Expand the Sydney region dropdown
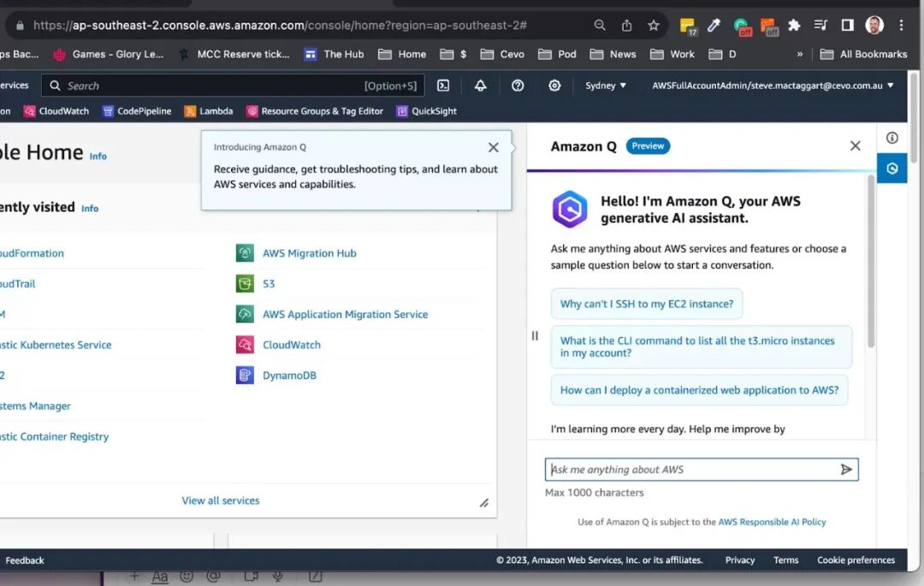 coord(605,86)
